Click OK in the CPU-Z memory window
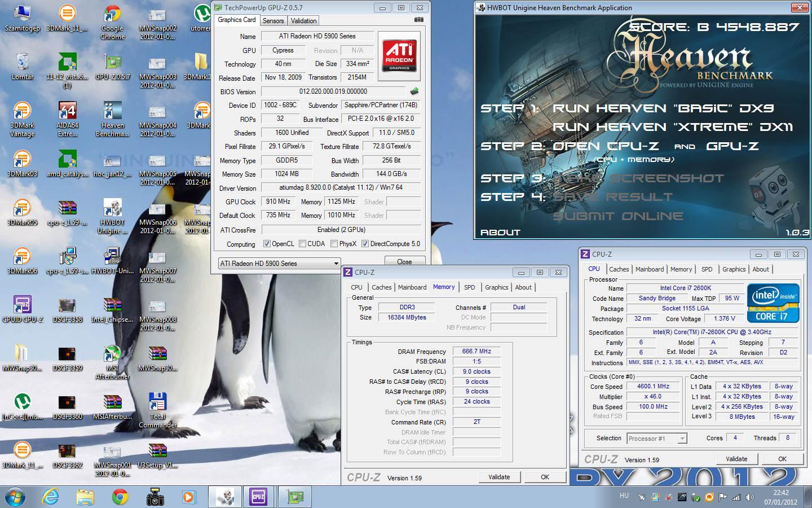 click(545, 477)
